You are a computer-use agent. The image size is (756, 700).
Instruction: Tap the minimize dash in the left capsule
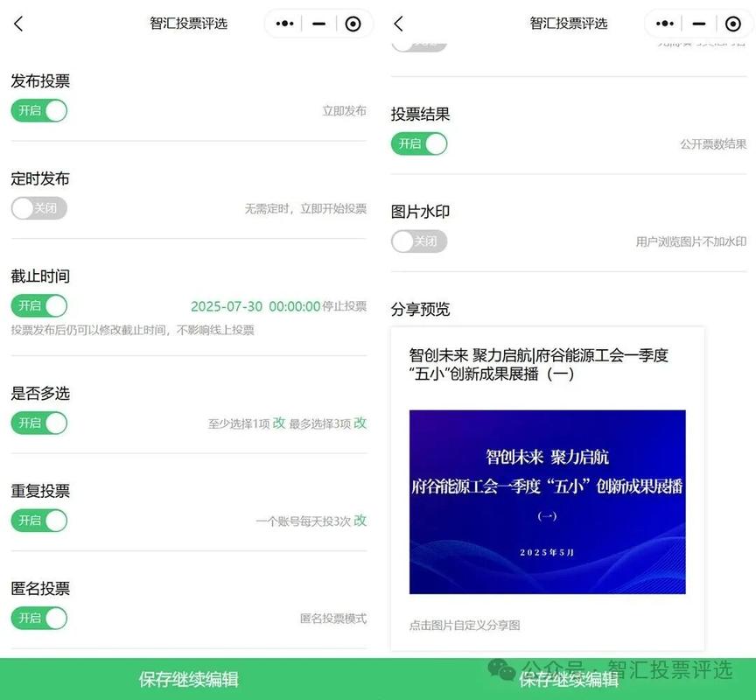318,24
